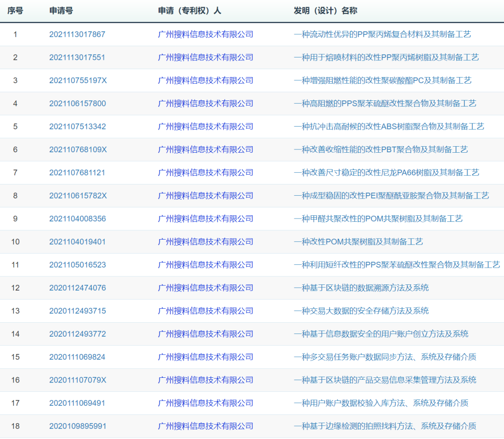Click 一种改性POM共聚树脂及其制备工艺 title
This screenshot has width=504, height=439.
point(358,242)
